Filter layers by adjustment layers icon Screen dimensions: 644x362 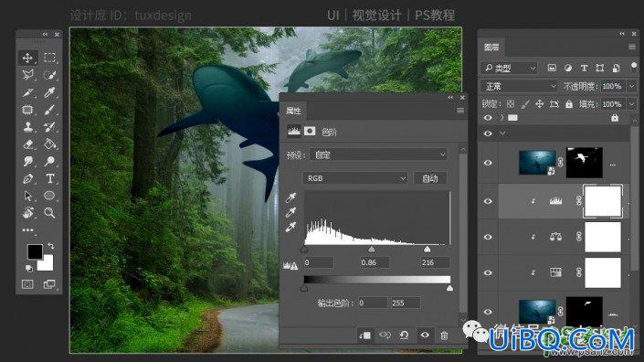coord(568,68)
